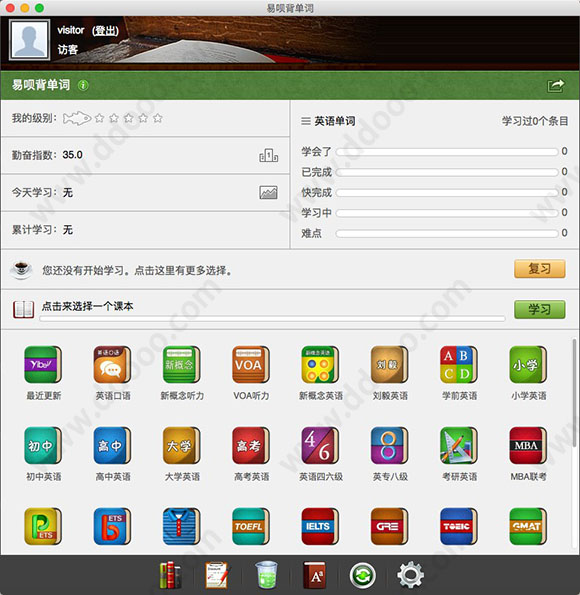Open the GRE book icon
The image size is (580, 595).
coord(389,526)
